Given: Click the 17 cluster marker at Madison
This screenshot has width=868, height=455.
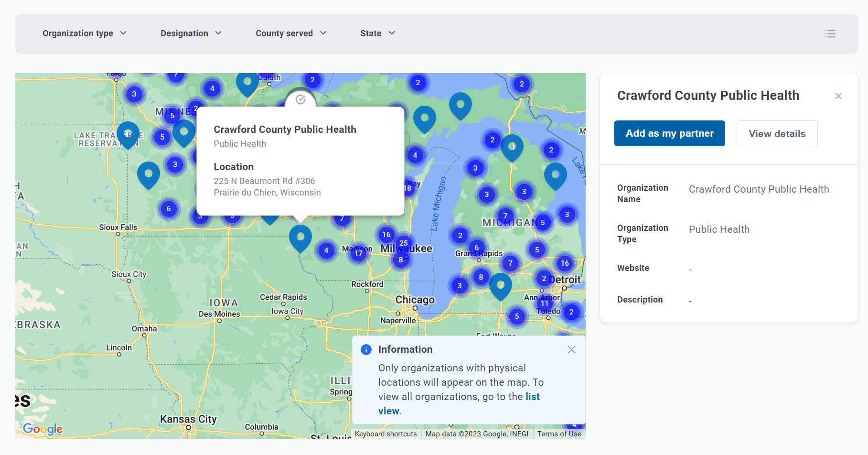Looking at the screenshot, I should pos(358,253).
